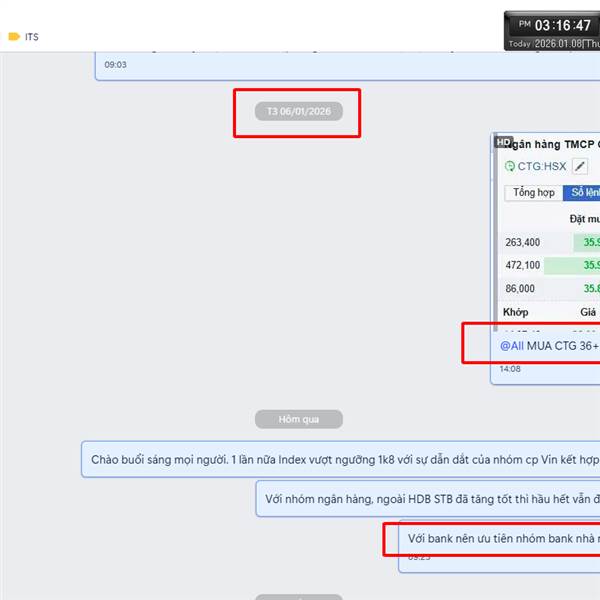600x600 pixels.
Task: Click the 86,000 volume cell
Action: (x=520, y=289)
